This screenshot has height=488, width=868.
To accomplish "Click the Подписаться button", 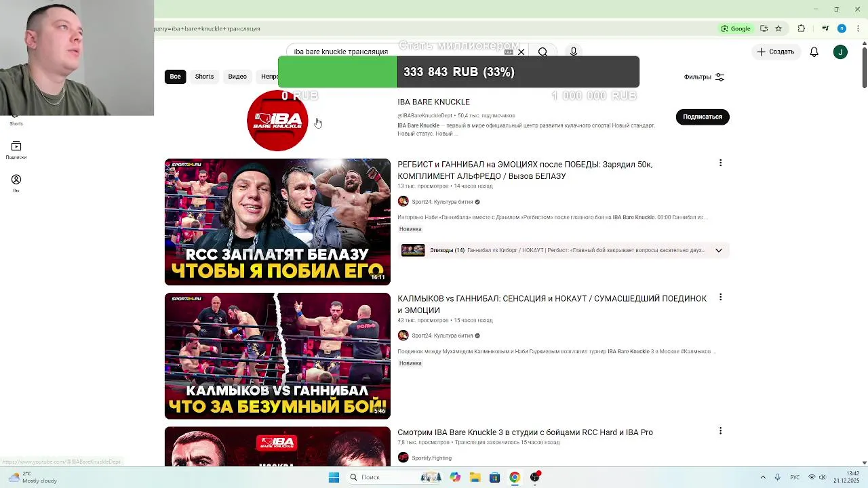I will (703, 117).
